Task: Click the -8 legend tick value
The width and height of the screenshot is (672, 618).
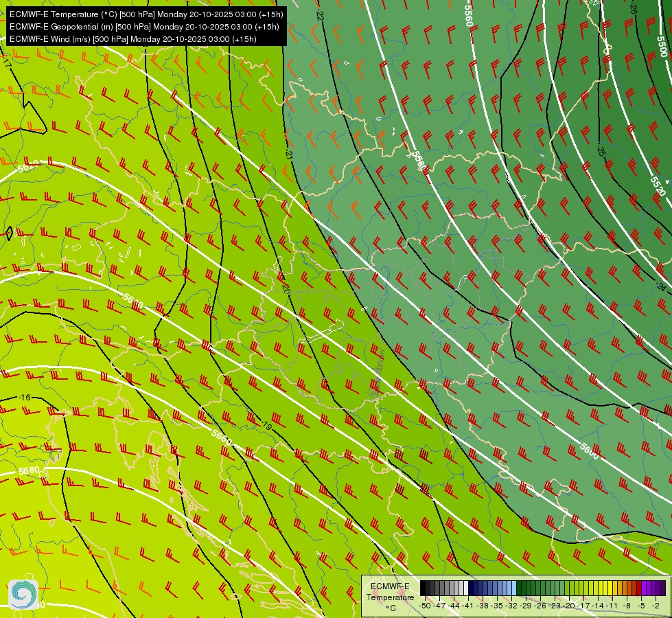Action: [x=627, y=606]
